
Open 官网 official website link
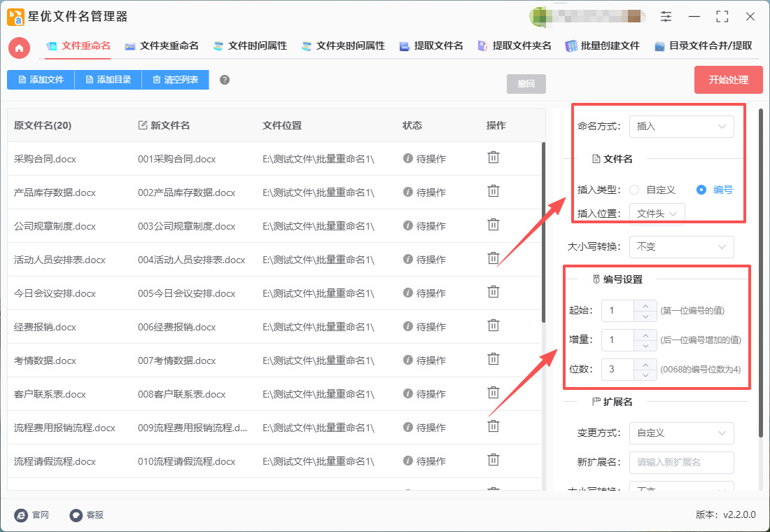click(32, 514)
